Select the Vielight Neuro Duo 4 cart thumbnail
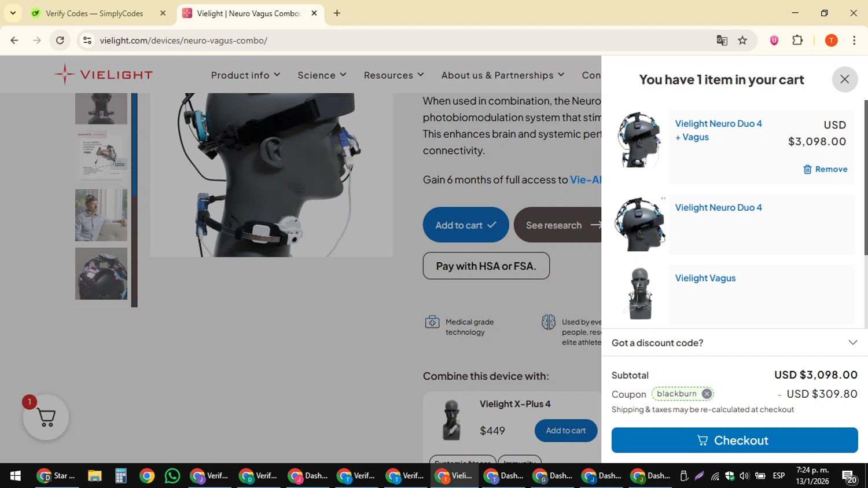The image size is (868, 488). (639, 224)
